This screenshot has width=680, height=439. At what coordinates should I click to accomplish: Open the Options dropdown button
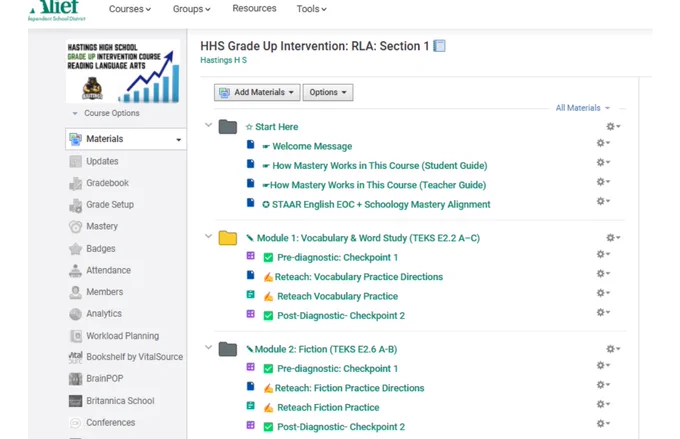(x=328, y=92)
